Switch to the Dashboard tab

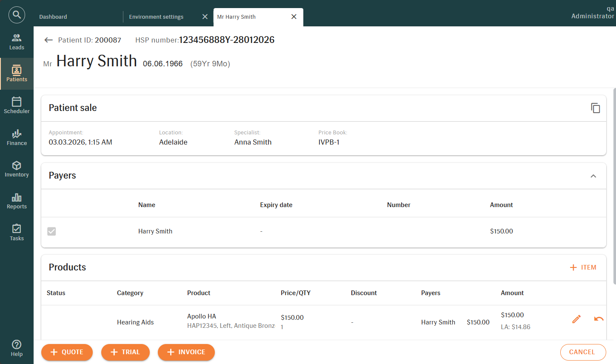tap(53, 17)
